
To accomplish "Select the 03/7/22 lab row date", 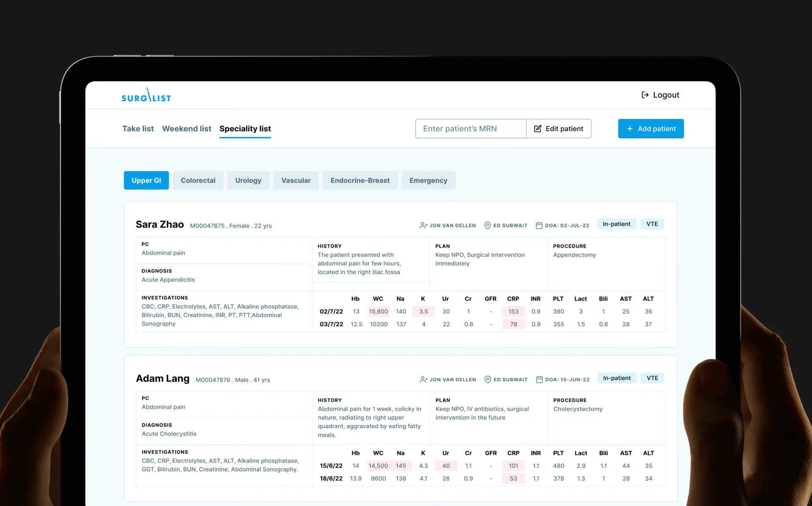I will 331,324.
